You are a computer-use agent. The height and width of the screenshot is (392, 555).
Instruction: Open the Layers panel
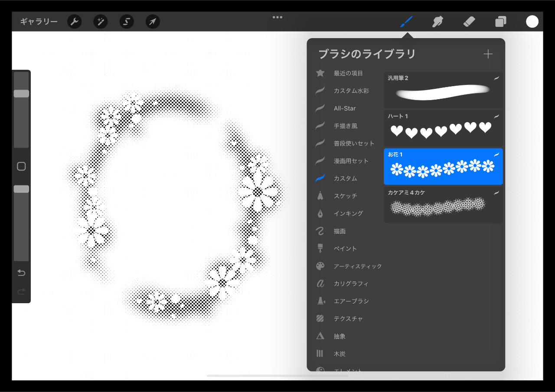point(501,22)
